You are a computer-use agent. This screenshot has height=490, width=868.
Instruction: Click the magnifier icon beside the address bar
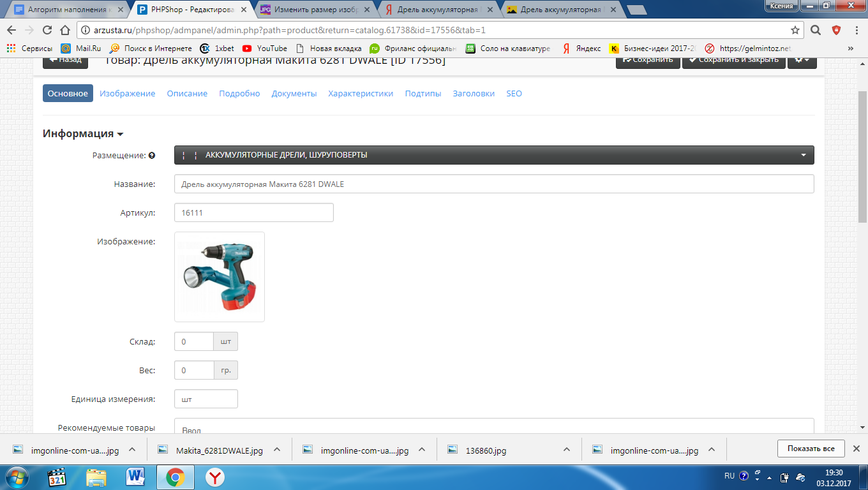[816, 30]
